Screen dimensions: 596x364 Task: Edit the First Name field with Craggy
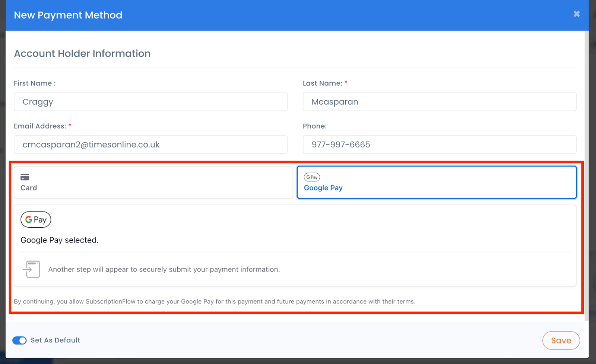tap(150, 102)
